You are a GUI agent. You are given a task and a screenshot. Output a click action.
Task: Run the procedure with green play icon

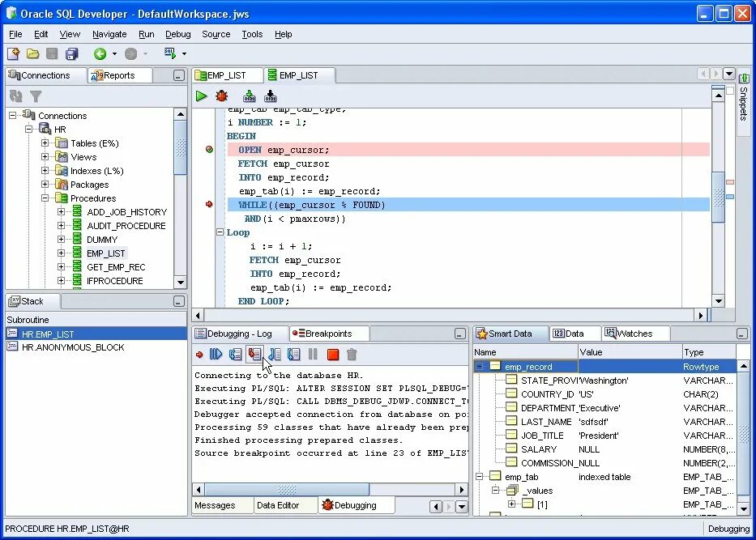(201, 96)
